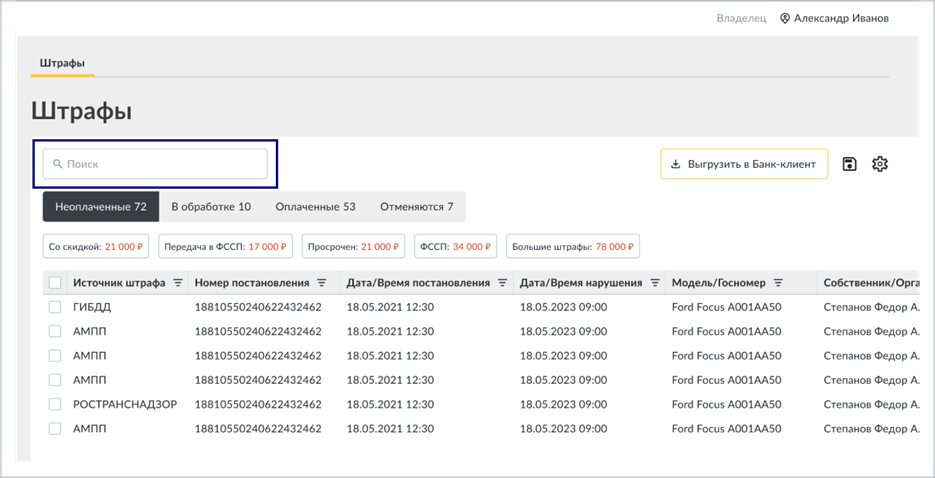Image resolution: width=935 pixels, height=478 pixels.
Task: Open filter icon for Дата/Время постановления column
Action: point(503,283)
